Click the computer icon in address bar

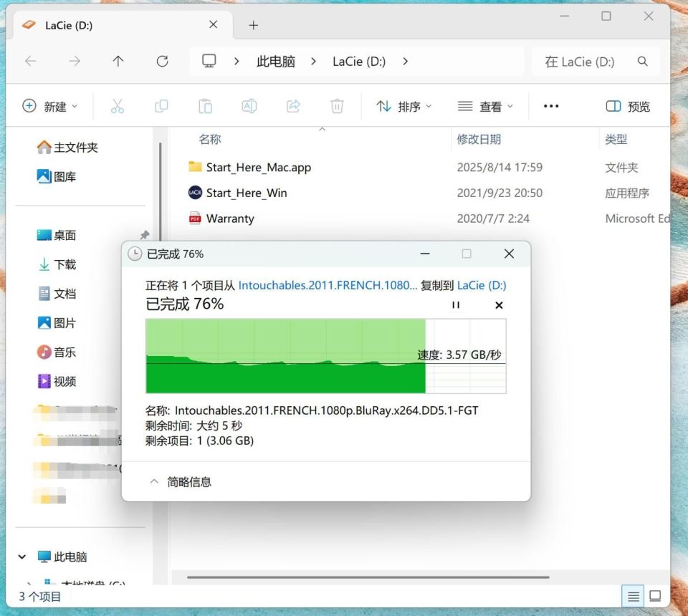(x=209, y=61)
